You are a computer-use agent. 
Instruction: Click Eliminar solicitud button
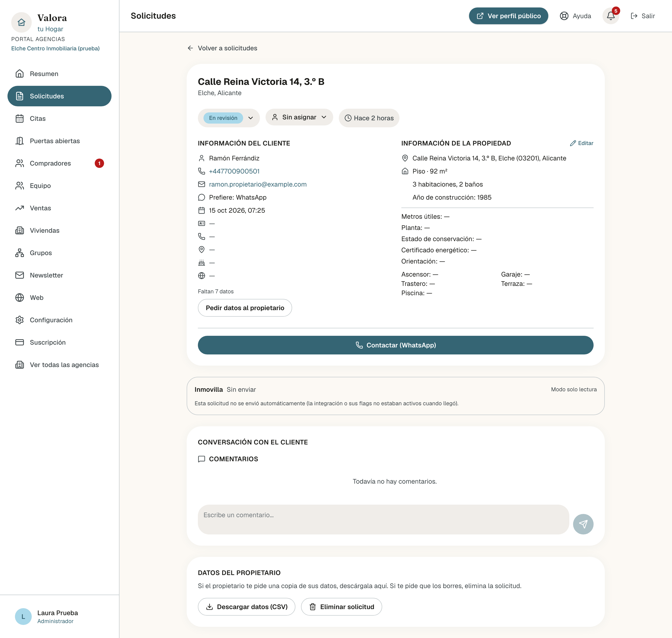(x=341, y=607)
